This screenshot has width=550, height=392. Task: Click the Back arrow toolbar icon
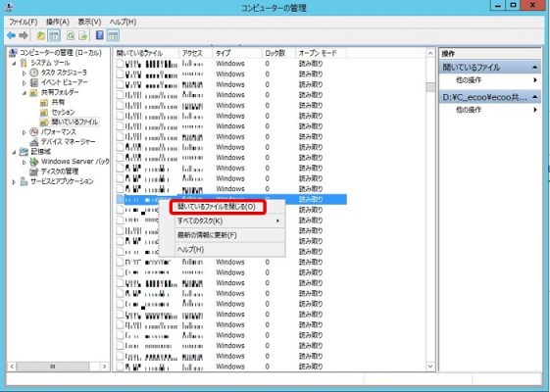(11, 35)
